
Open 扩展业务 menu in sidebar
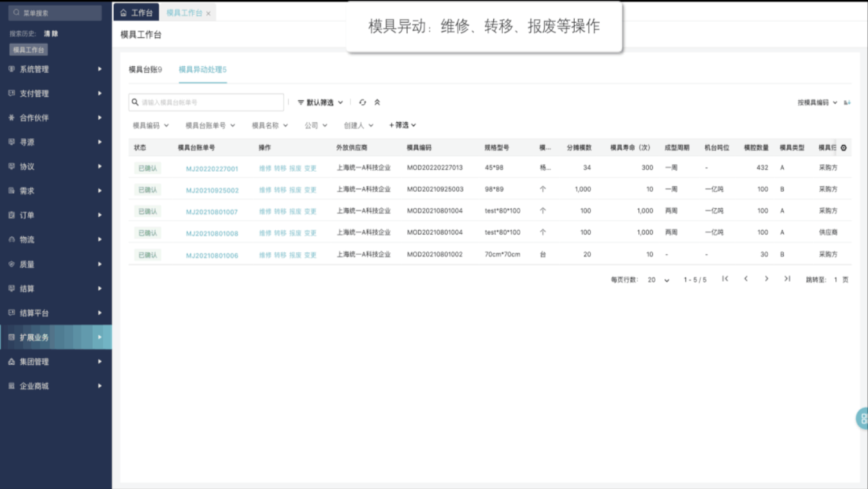click(56, 337)
